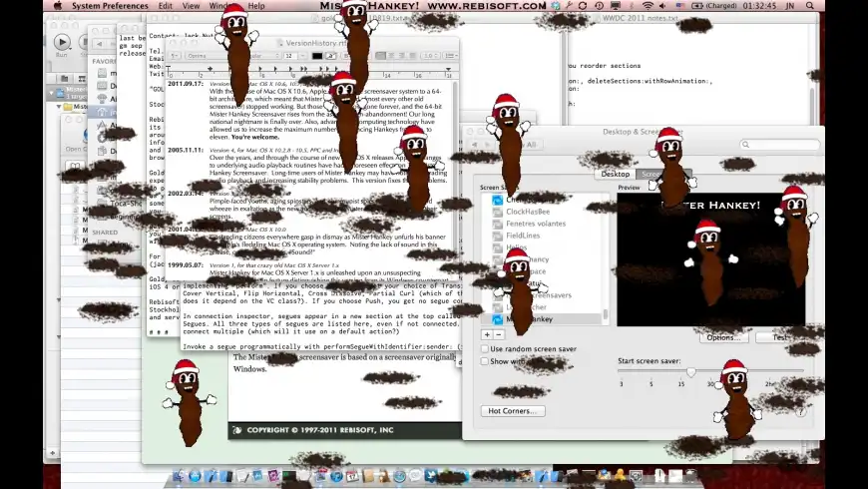
Task: Click the Rebisoft copyright footer text
Action: 320,430
